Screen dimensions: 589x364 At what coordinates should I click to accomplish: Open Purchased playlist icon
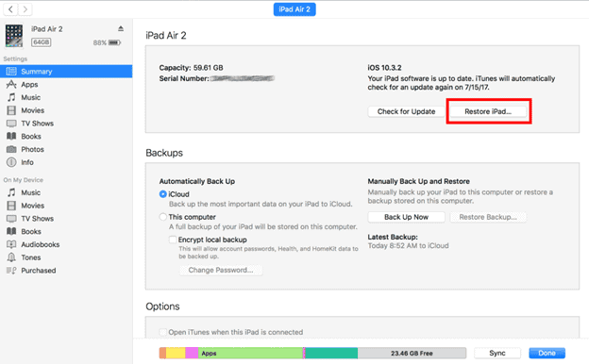tap(11, 271)
